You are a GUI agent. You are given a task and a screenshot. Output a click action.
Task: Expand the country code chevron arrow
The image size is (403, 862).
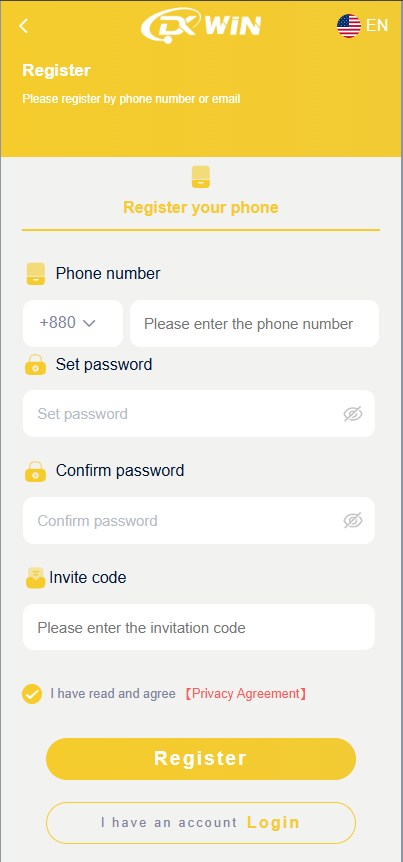[x=89, y=324]
